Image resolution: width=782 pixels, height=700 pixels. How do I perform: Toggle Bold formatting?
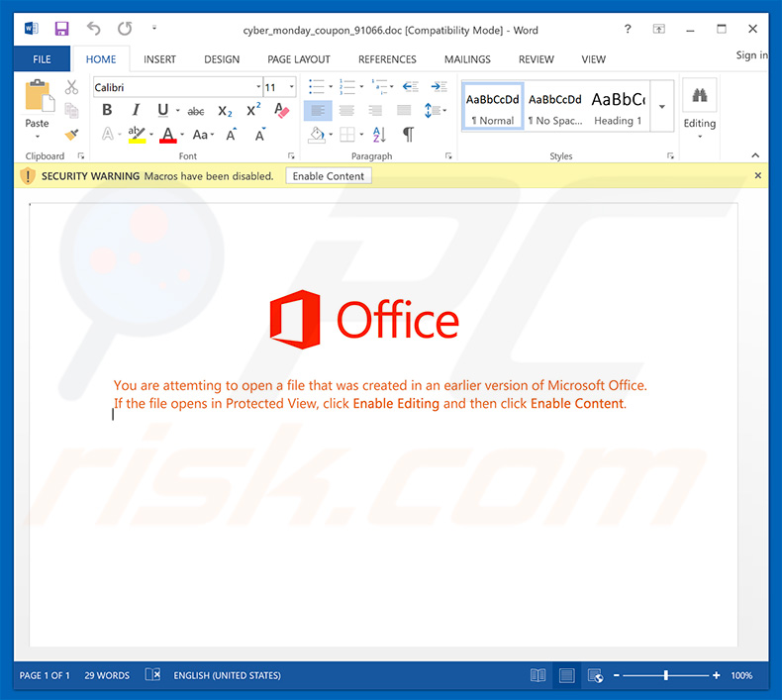pyautogui.click(x=107, y=111)
